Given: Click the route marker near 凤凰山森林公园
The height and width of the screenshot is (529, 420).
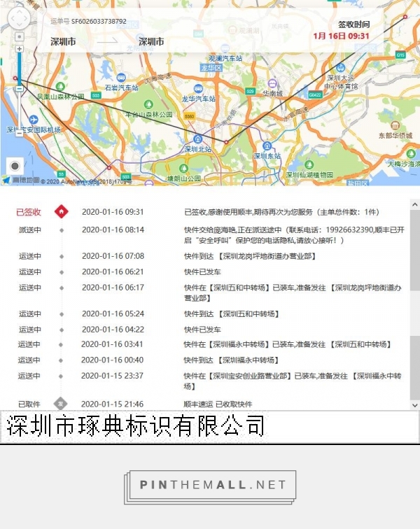Looking at the screenshot, I should 15,78.
